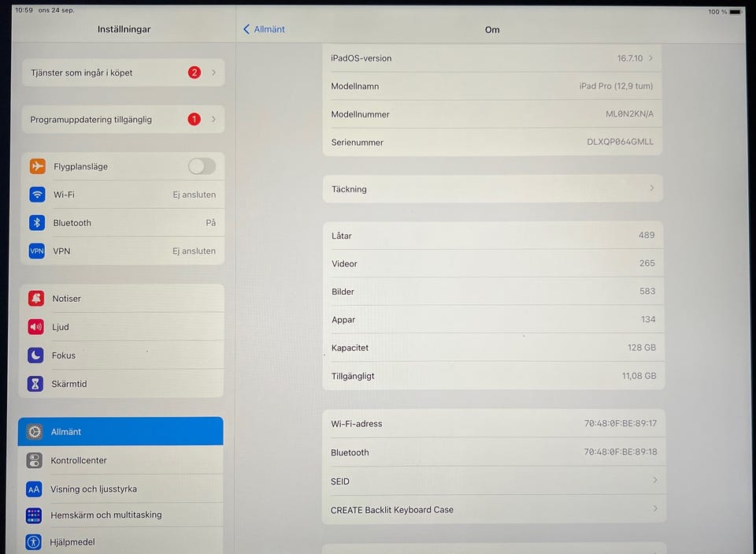Tap the Fokus moon icon

pos(35,355)
